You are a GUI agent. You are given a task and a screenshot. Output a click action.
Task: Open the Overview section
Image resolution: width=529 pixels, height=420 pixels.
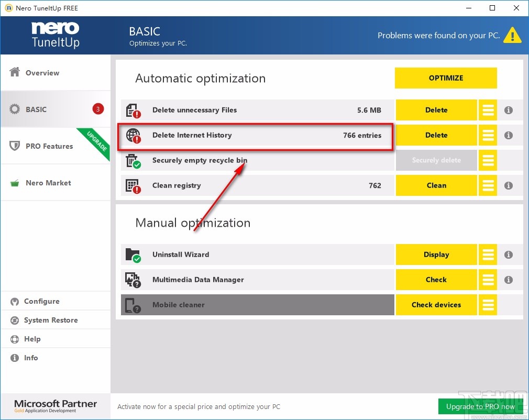pos(56,72)
